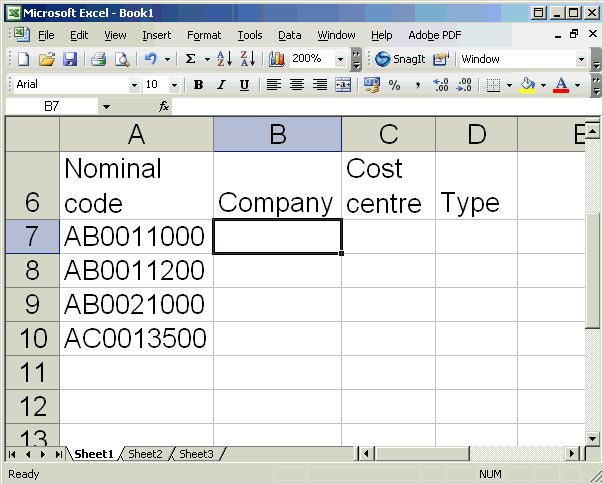Image resolution: width=604 pixels, height=484 pixels.
Task: Apply Percent Style format icon
Action: pos(394,85)
